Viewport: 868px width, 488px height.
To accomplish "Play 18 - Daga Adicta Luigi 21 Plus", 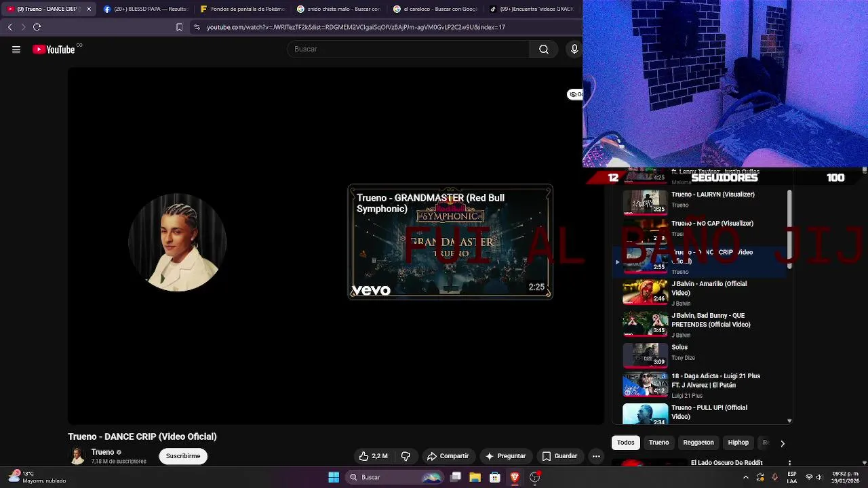I will 698,384.
